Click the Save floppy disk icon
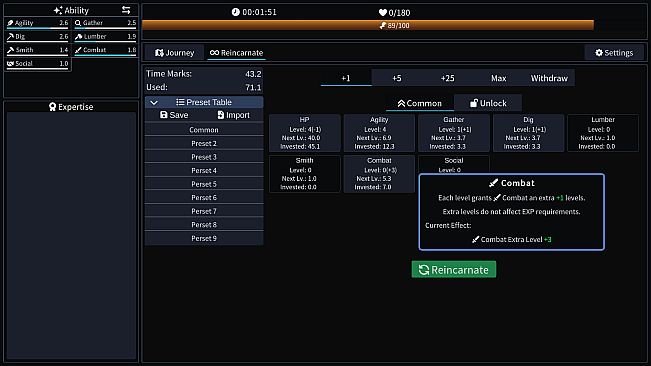 [164, 115]
